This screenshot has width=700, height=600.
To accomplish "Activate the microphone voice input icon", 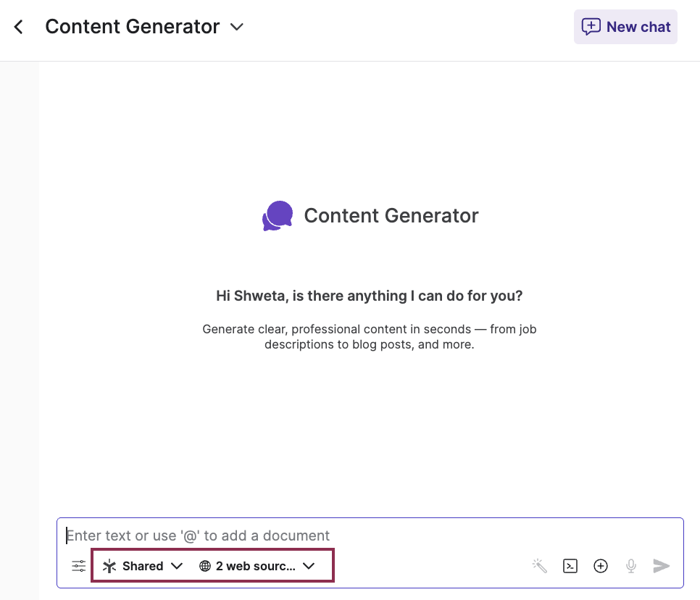I will tap(631, 566).
